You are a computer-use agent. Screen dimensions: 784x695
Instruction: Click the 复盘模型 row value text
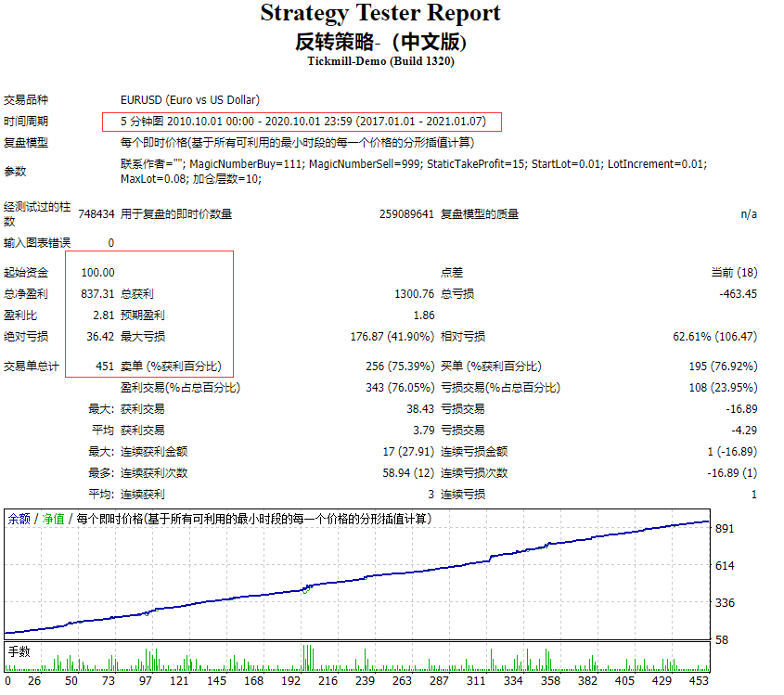297,143
